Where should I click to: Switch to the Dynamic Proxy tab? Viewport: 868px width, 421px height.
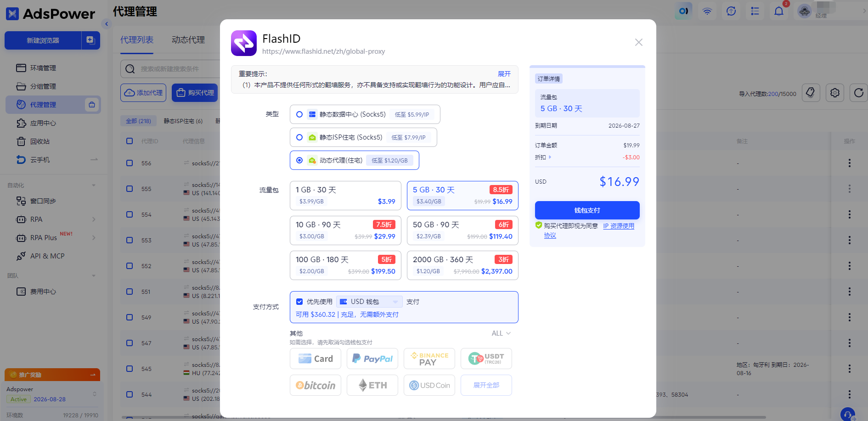pyautogui.click(x=188, y=40)
